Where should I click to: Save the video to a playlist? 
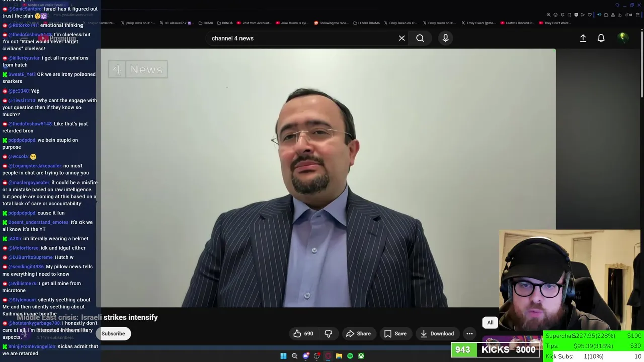[x=395, y=333]
